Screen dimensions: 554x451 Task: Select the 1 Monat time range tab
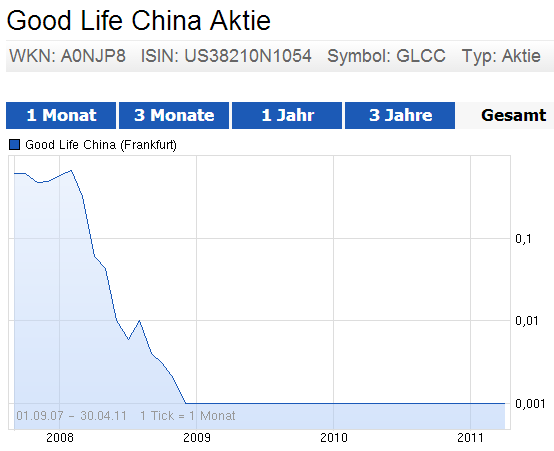61,116
